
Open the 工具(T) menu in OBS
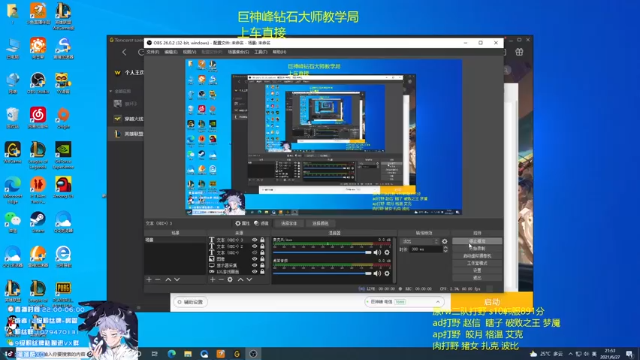pos(261,52)
